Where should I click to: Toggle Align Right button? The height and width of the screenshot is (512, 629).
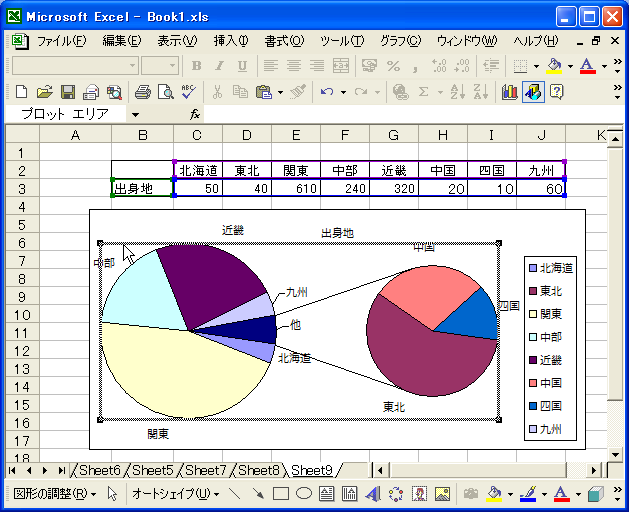tap(317, 65)
